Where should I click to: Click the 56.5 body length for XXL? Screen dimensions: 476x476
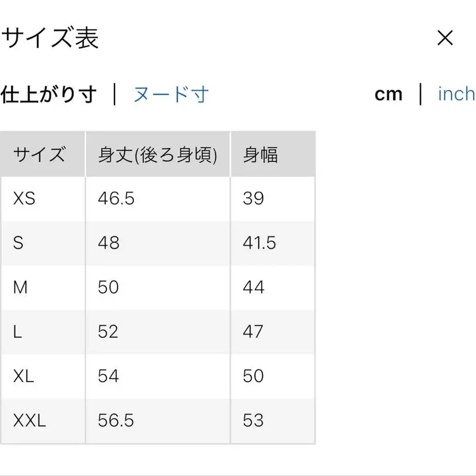pyautogui.click(x=116, y=420)
